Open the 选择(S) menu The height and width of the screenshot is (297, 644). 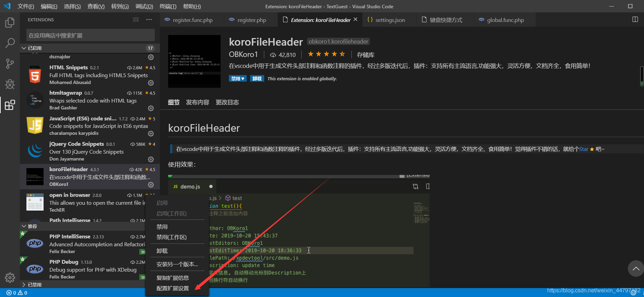pyautogui.click(x=72, y=7)
